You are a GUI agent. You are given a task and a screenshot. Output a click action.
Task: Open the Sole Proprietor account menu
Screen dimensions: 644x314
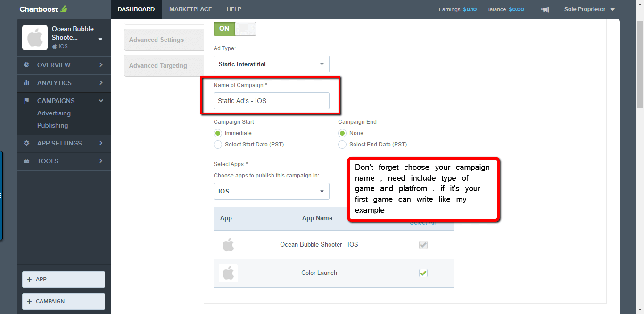589,9
